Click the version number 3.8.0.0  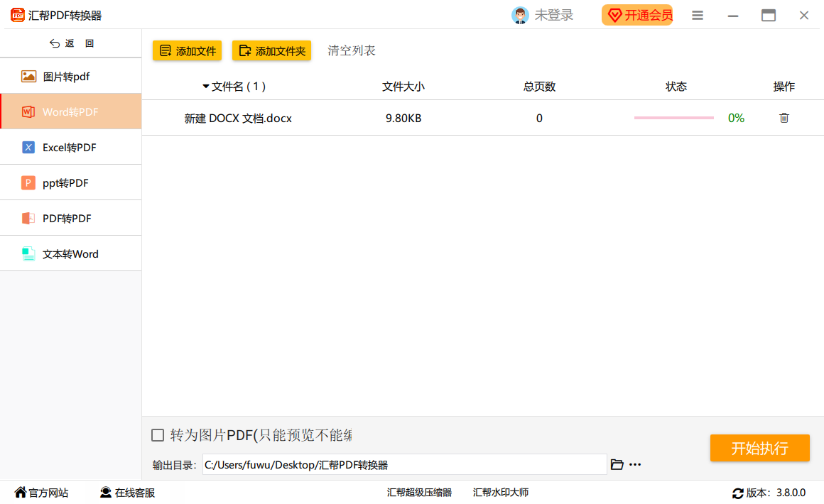[791, 493]
